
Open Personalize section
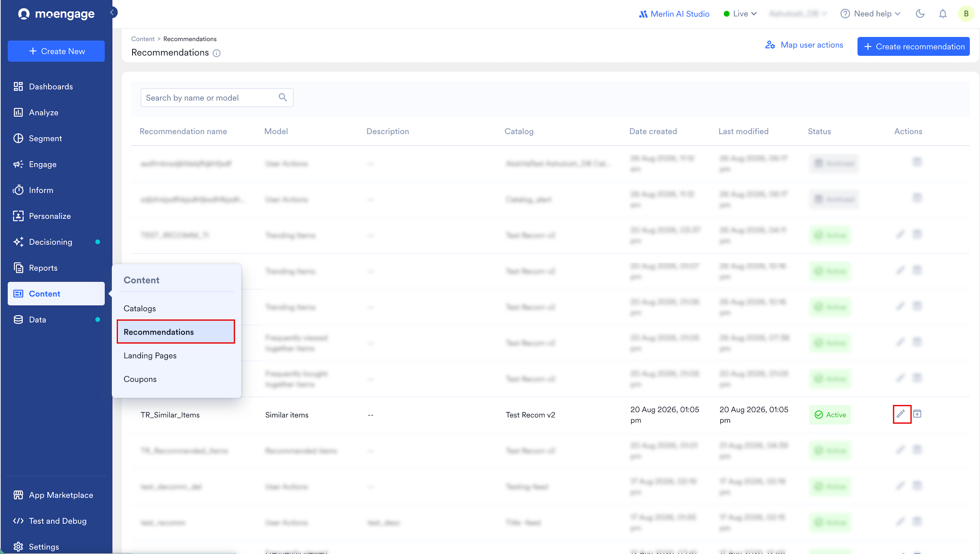point(56,216)
